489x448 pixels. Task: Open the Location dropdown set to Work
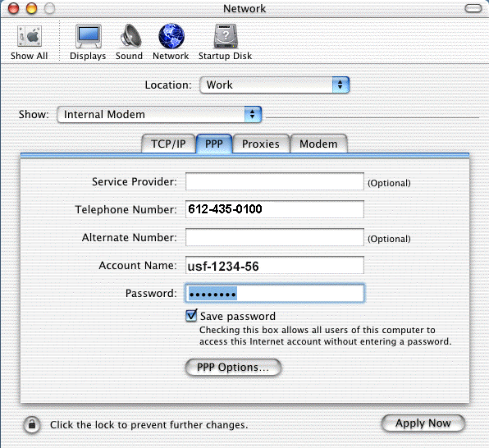point(274,85)
